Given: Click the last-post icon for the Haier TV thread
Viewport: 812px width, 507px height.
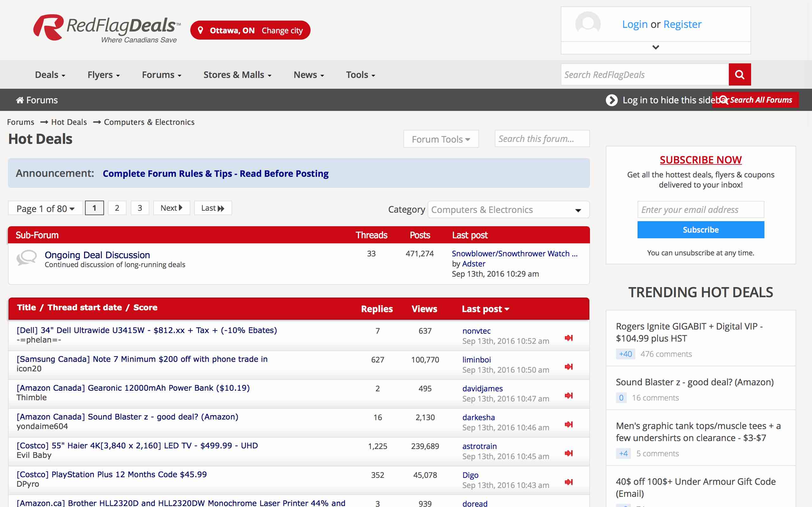Looking at the screenshot, I should pos(568,453).
